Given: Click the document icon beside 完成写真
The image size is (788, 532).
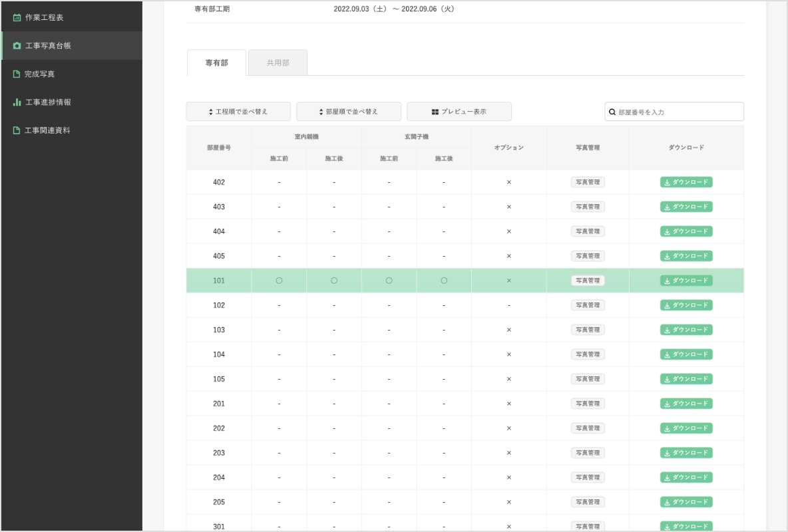Looking at the screenshot, I should coord(17,74).
